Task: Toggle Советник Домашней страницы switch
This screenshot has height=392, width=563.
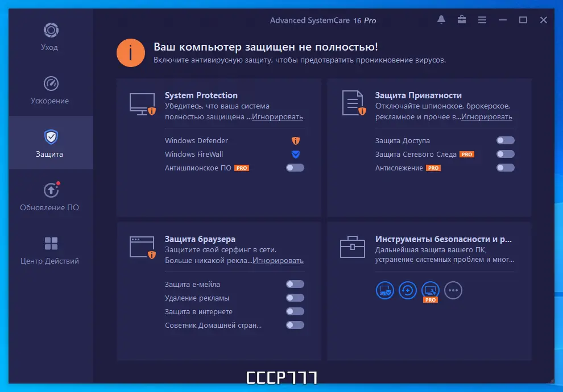Action: (x=295, y=326)
